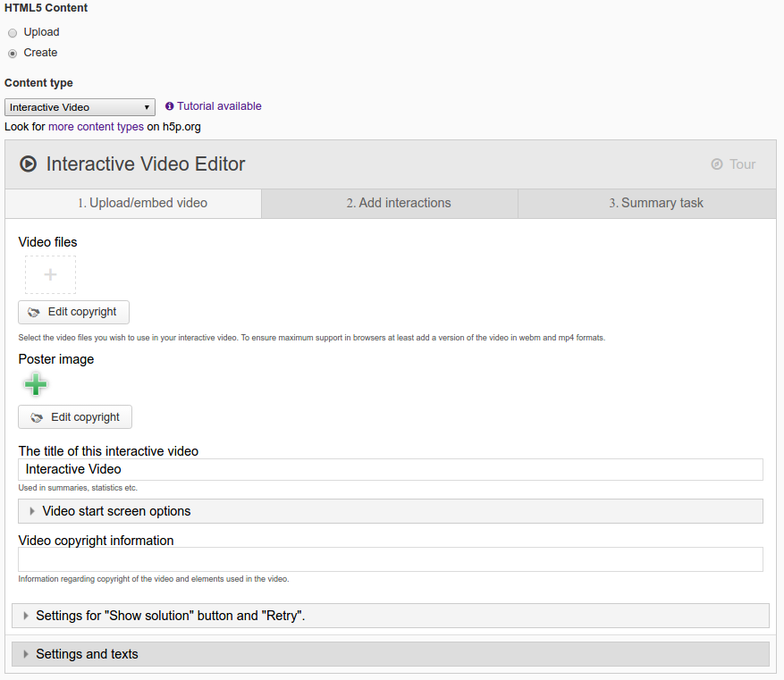
Task: Open the more content types link
Action: click(x=96, y=126)
